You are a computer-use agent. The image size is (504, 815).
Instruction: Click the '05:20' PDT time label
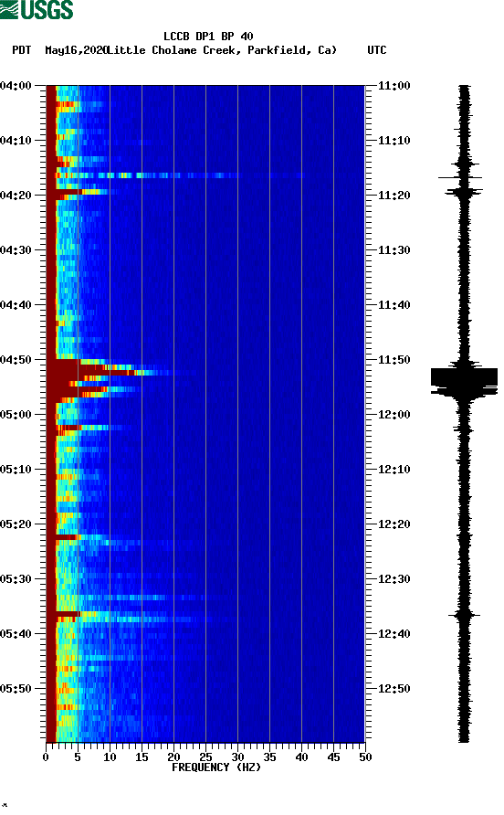16,524
